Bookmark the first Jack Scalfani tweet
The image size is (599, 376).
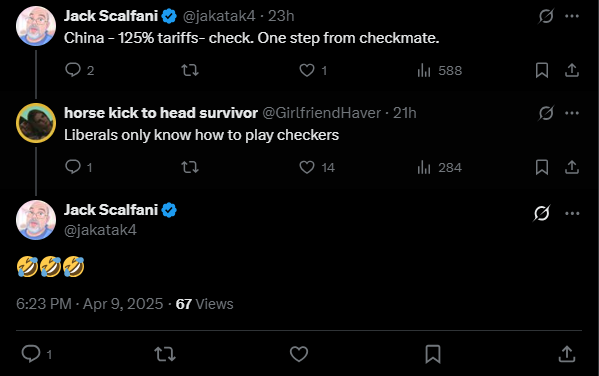pos(542,70)
